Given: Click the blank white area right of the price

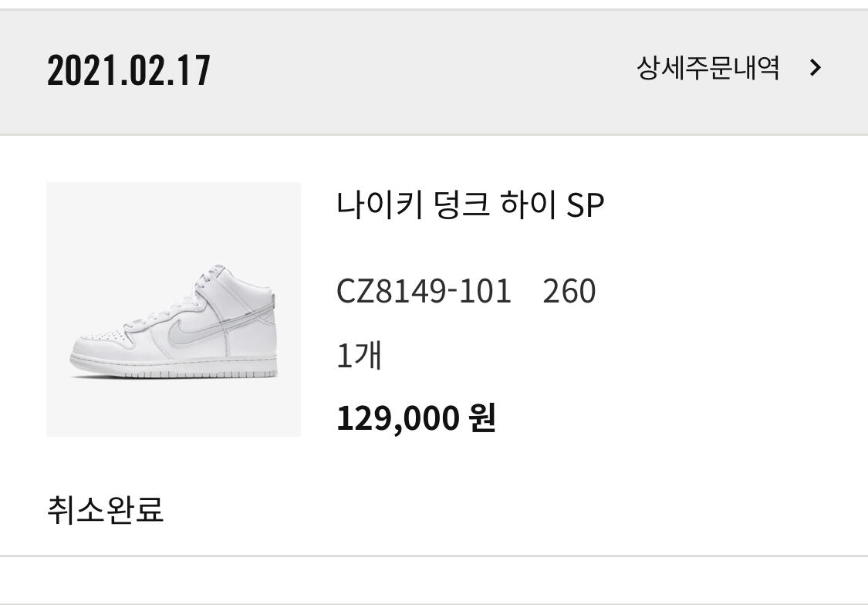Looking at the screenshot, I should click(679, 418).
